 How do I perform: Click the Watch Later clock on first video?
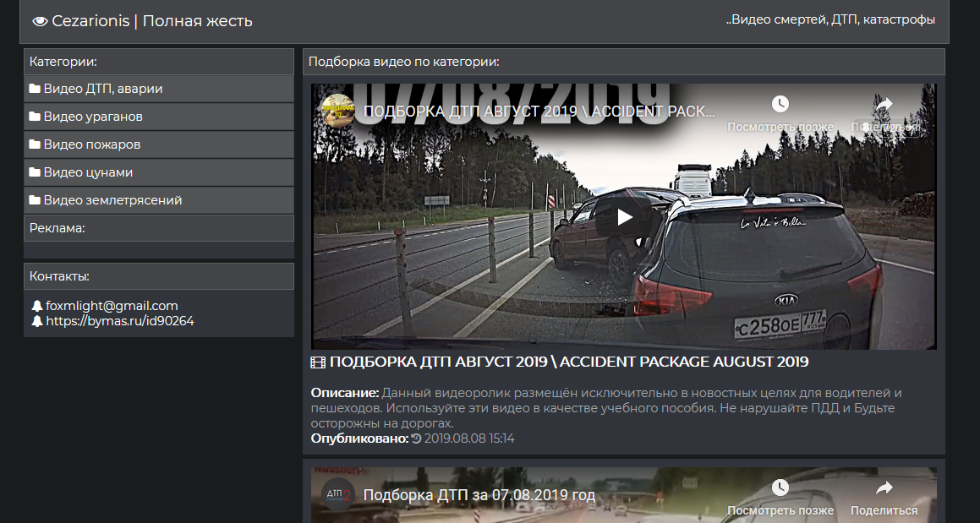point(780,104)
